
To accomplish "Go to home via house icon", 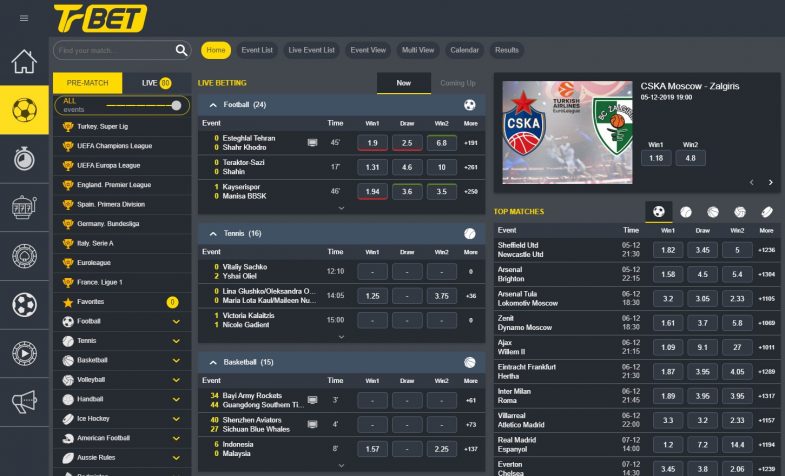I will pos(24,61).
